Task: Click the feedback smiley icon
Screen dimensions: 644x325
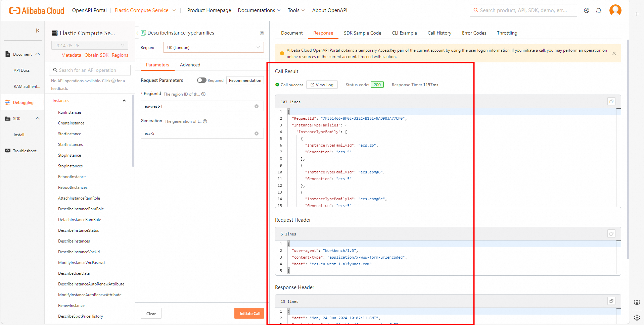Action: click(113, 81)
